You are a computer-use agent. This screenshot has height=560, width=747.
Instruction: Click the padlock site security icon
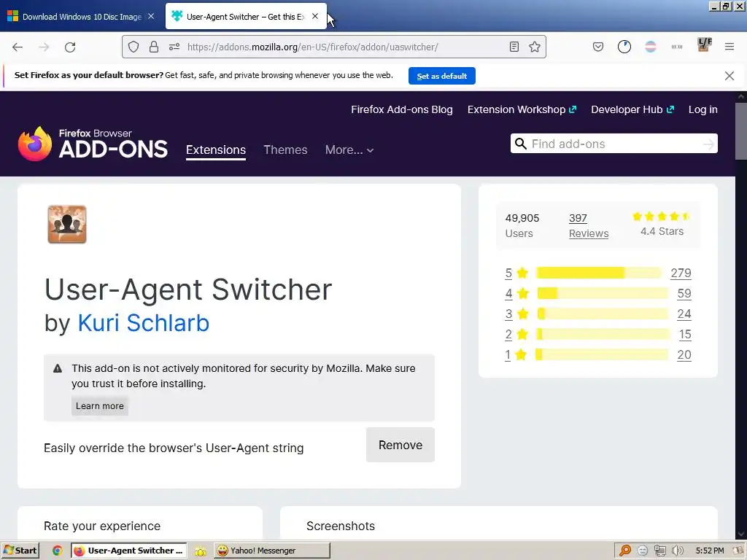coord(153,47)
